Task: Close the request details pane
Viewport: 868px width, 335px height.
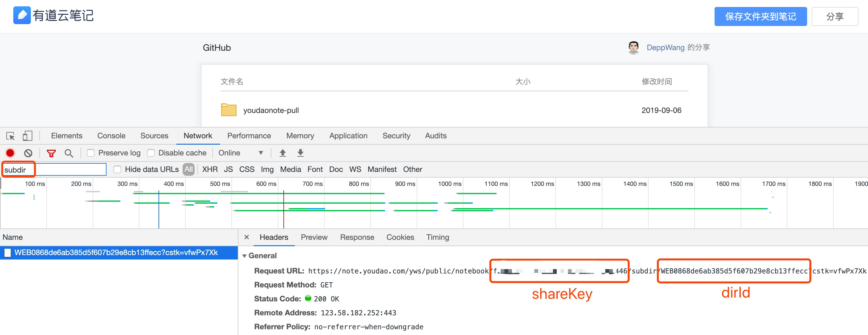Action: 247,237
